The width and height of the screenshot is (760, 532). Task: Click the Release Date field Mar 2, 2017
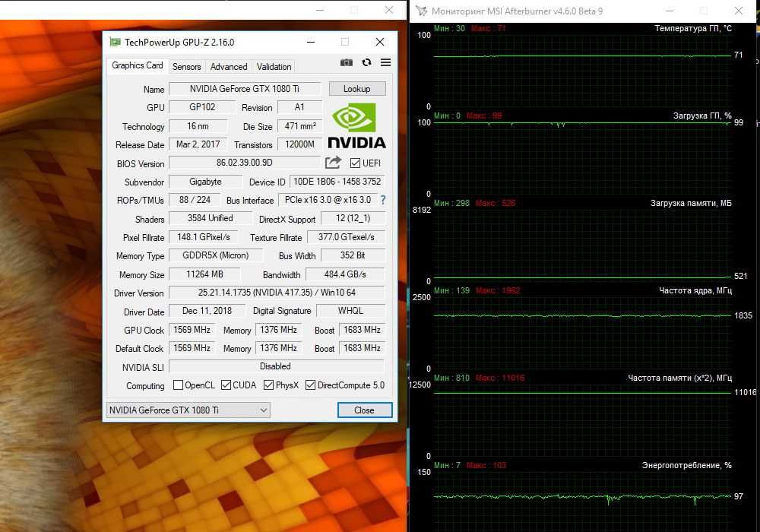(x=198, y=144)
